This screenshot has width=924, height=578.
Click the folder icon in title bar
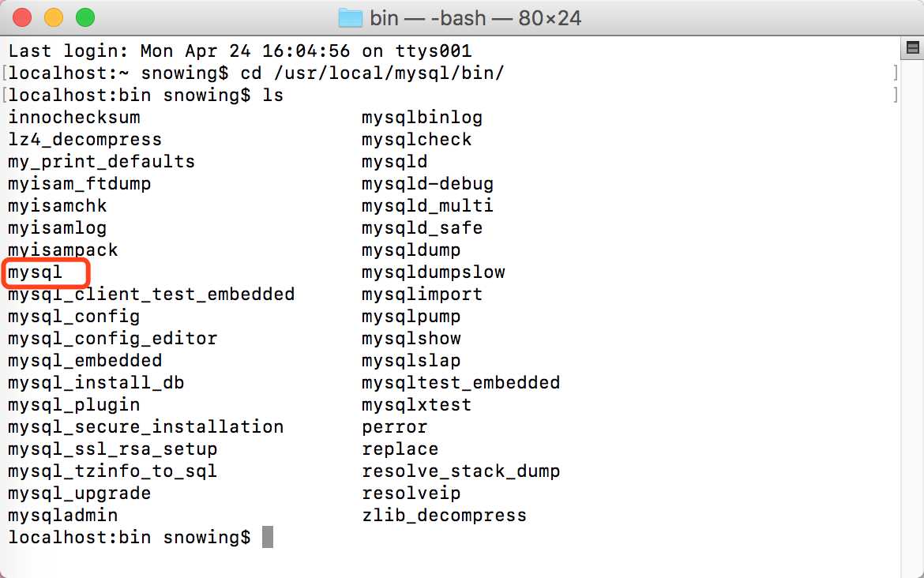pyautogui.click(x=351, y=18)
